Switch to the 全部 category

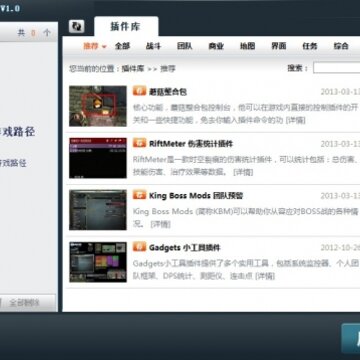[x=122, y=46]
